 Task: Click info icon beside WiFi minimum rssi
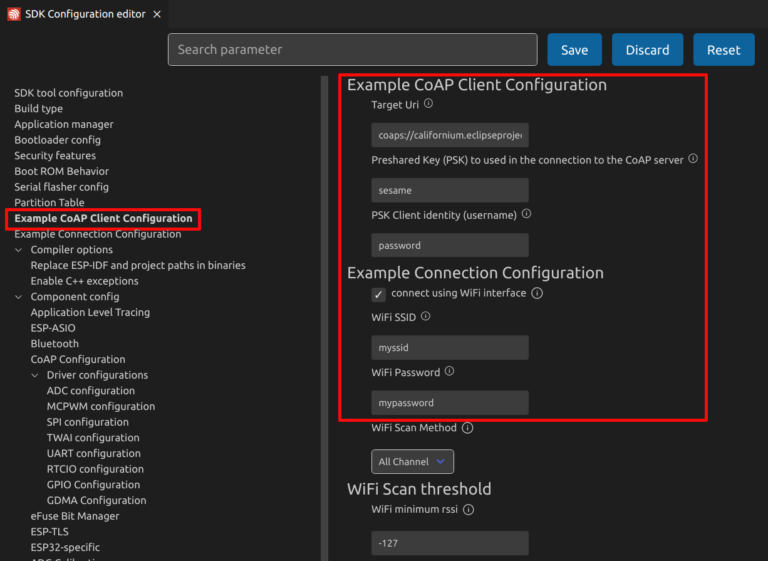pos(468,509)
